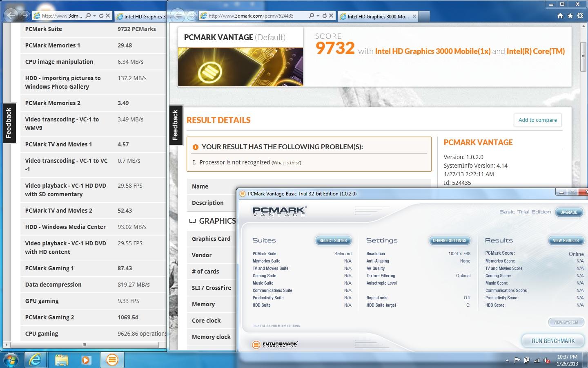
Task: Click orange warning icon beside result problems
Action: click(x=196, y=147)
